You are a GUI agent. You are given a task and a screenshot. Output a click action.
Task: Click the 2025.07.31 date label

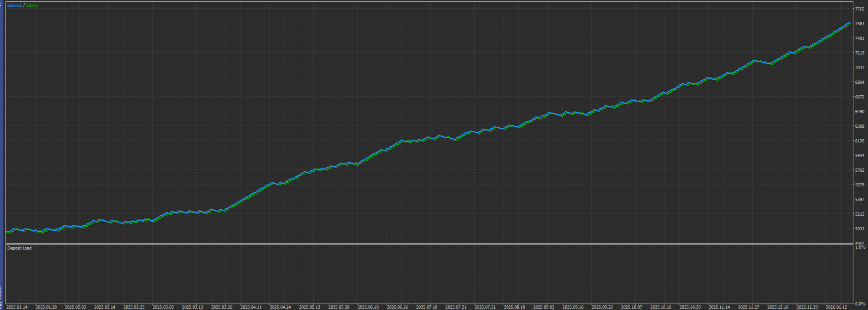tap(485, 307)
